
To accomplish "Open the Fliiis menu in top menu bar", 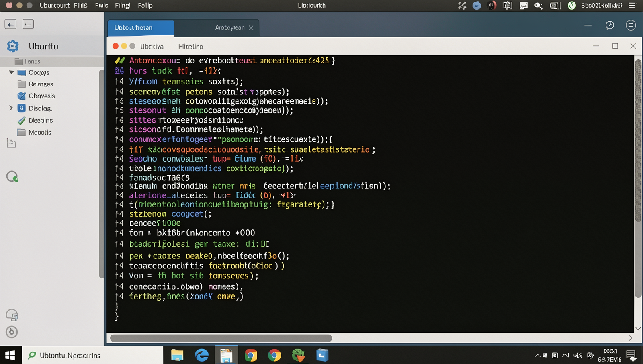I will (x=81, y=6).
